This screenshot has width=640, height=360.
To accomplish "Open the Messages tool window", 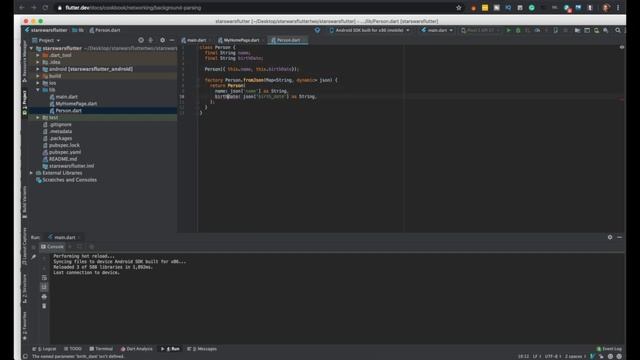I will tap(202, 349).
